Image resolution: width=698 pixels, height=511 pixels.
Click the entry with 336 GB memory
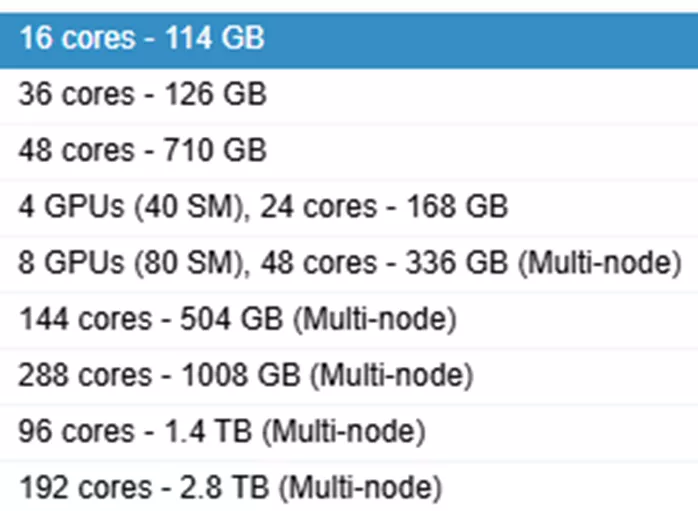[349, 264]
